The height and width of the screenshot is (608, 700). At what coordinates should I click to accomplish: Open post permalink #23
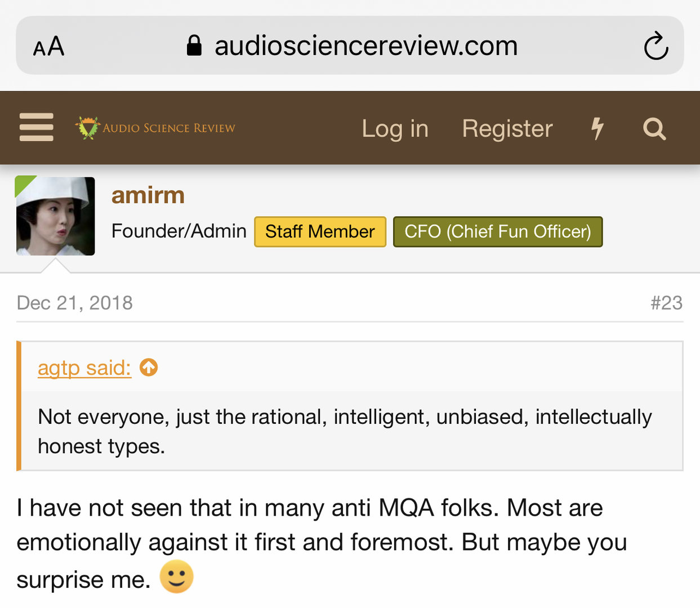click(666, 303)
